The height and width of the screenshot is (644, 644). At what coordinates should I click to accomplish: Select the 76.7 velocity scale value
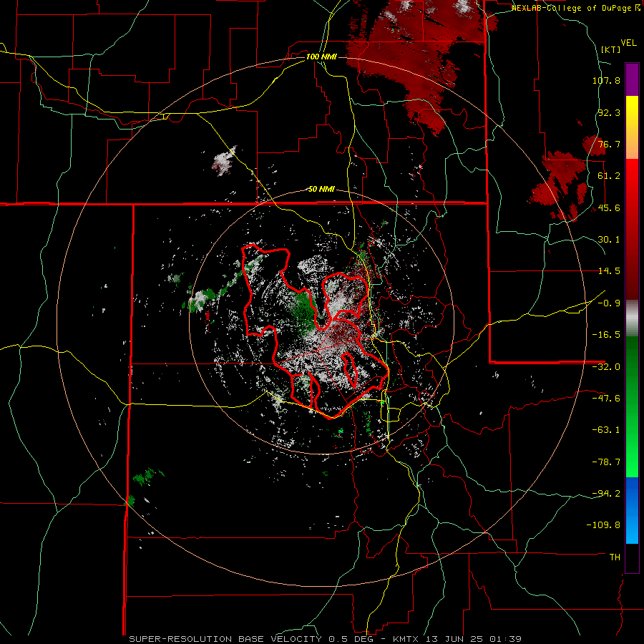click(609, 144)
